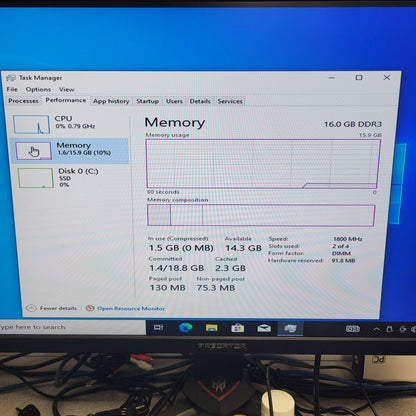
Task: Click the 2 of 4 slots used value
Action: (340, 246)
